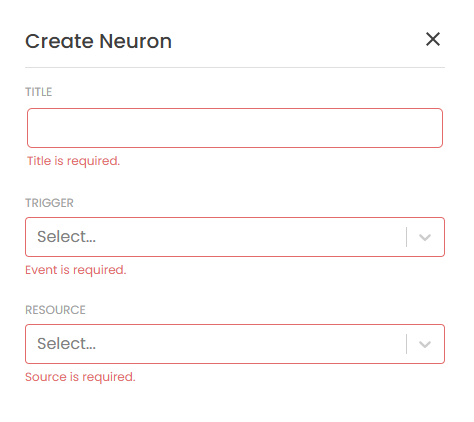
Task: Open the Resource select dropdown
Action: click(235, 344)
